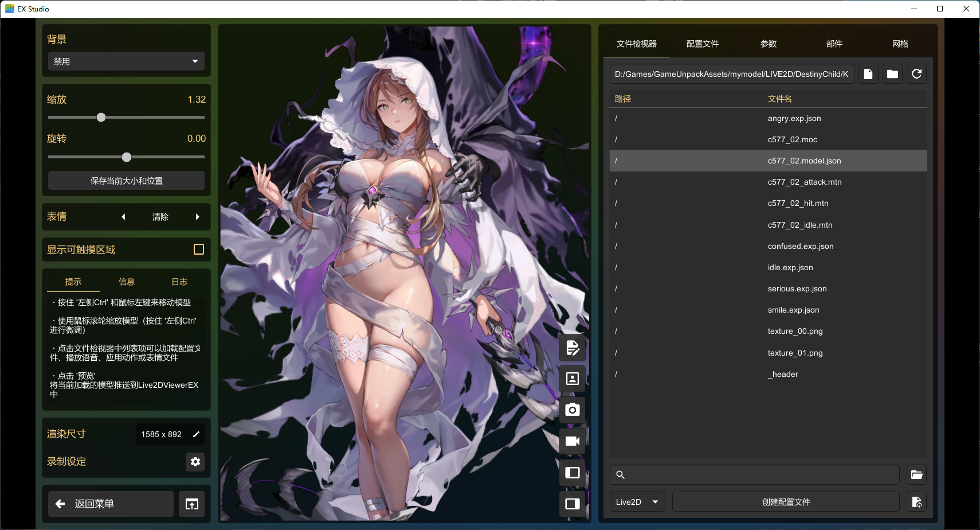Switch to the 文件检视器 tab
The image size is (980, 530).
636,44
